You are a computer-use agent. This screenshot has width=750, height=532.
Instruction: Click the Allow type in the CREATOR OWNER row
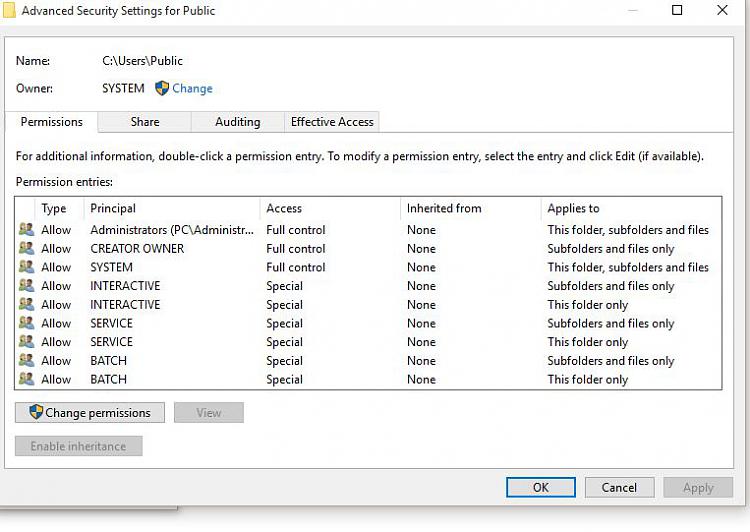click(56, 249)
